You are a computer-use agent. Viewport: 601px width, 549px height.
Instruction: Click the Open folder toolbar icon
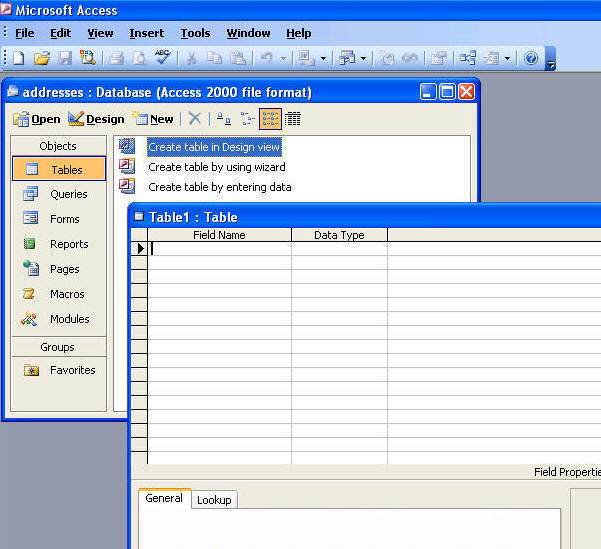42,58
